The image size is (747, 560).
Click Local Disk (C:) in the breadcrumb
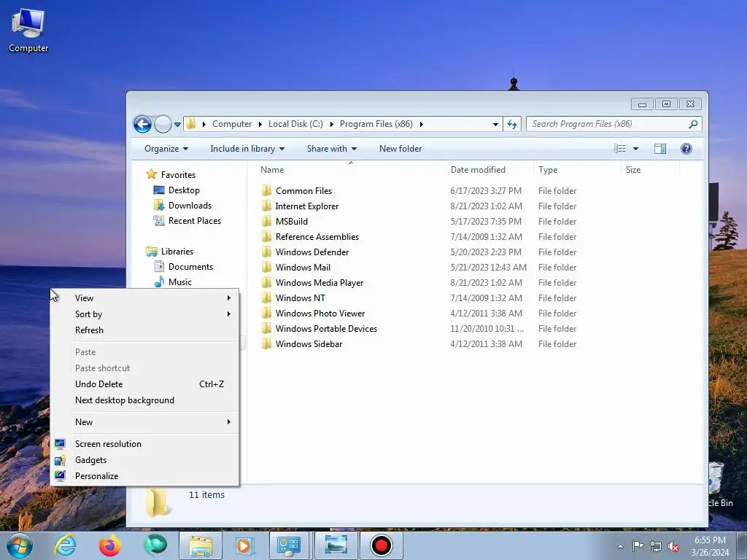click(295, 124)
